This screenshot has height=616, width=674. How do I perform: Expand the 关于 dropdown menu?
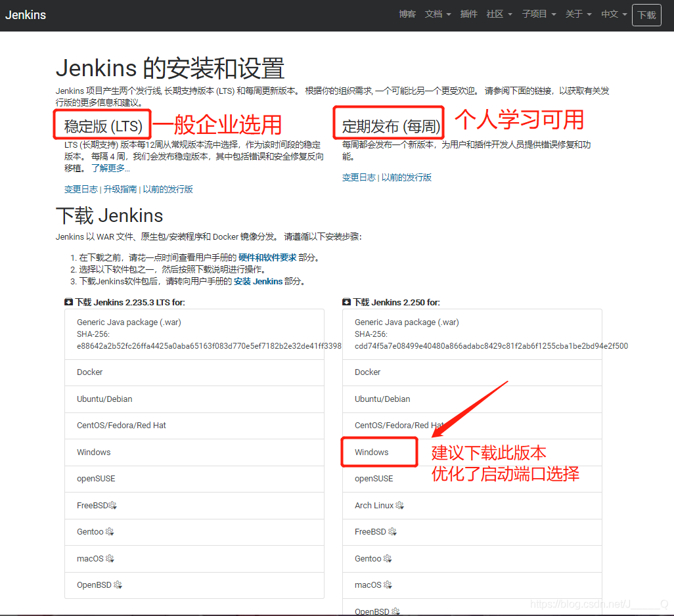point(578,14)
